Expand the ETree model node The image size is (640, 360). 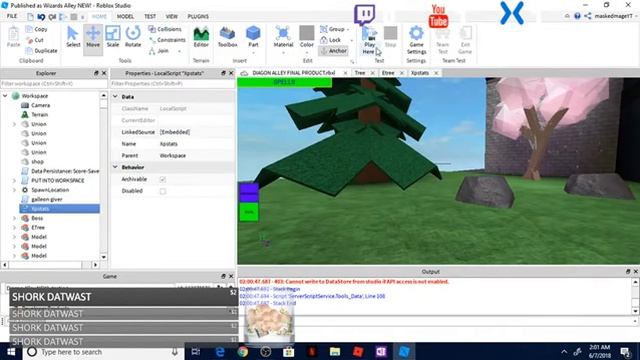tap(15, 228)
